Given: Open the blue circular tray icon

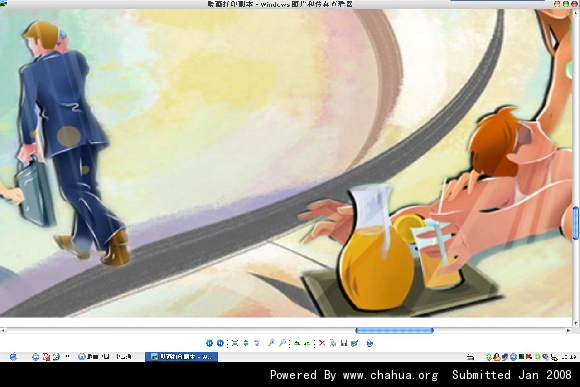Looking at the screenshot, I should [x=513, y=357].
